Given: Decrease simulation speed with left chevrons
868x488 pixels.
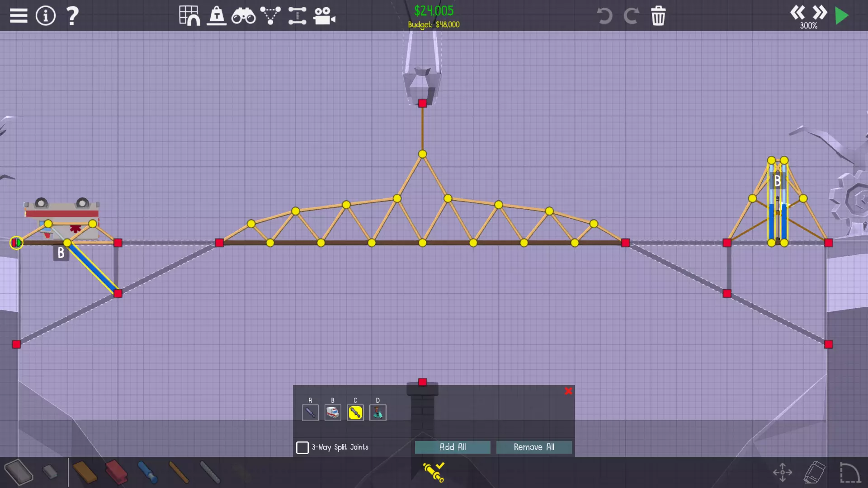Looking at the screenshot, I should coord(797,12).
